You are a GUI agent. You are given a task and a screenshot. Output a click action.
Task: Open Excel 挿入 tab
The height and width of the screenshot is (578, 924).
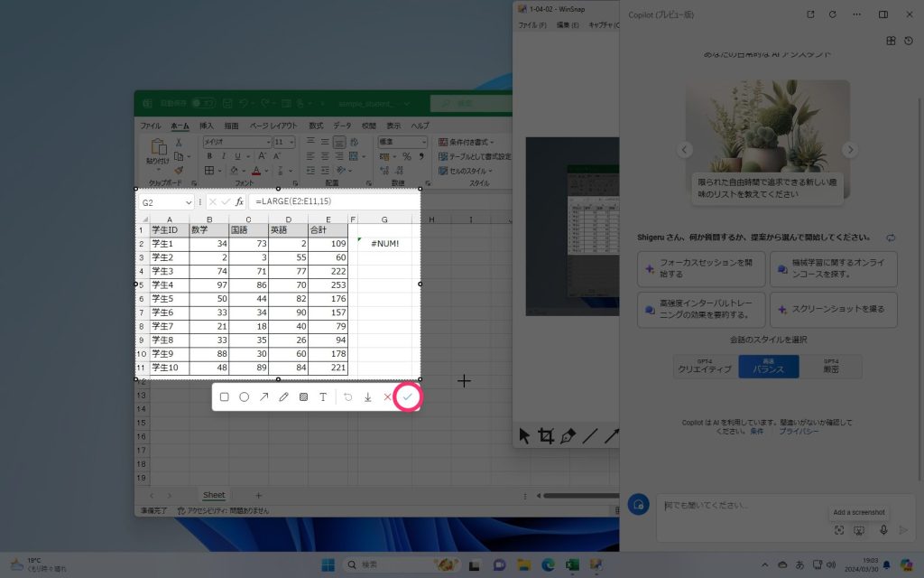click(207, 126)
